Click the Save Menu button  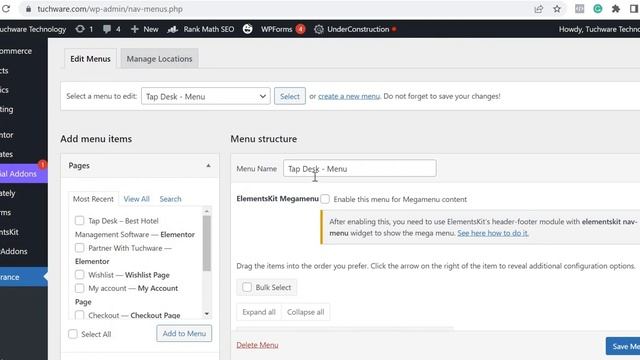click(x=623, y=346)
